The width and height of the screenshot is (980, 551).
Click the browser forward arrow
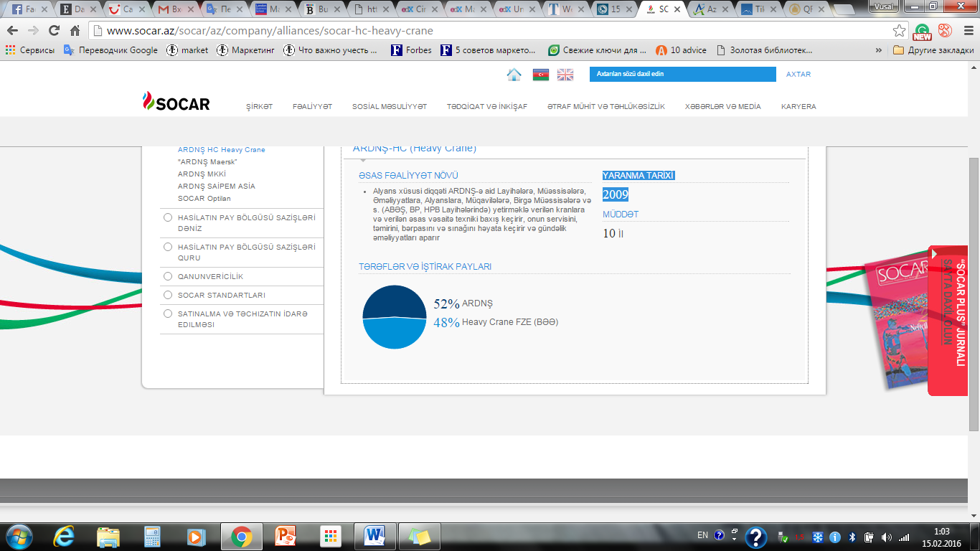click(x=33, y=31)
